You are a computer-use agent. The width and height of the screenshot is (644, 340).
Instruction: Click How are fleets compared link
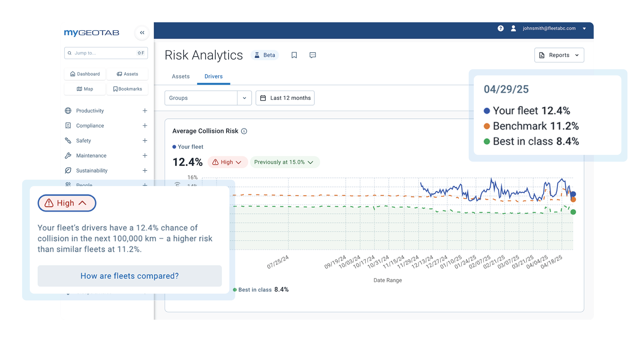point(129,276)
